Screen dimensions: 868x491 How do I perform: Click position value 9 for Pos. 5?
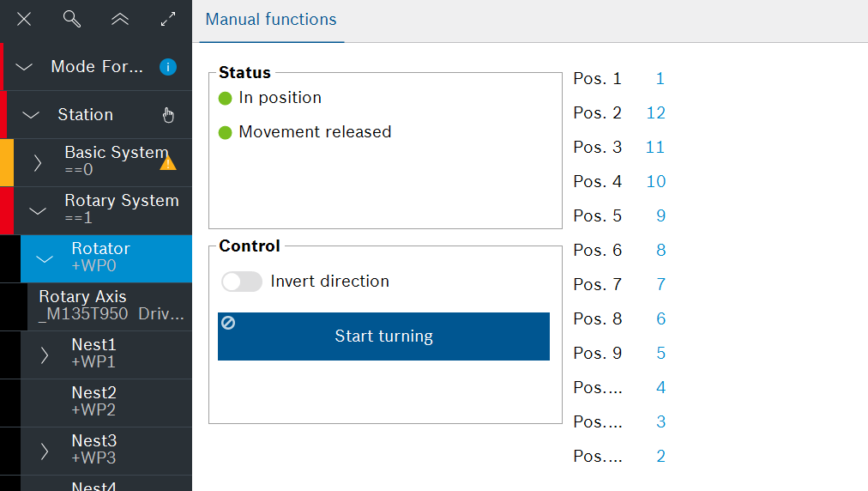[660, 216]
